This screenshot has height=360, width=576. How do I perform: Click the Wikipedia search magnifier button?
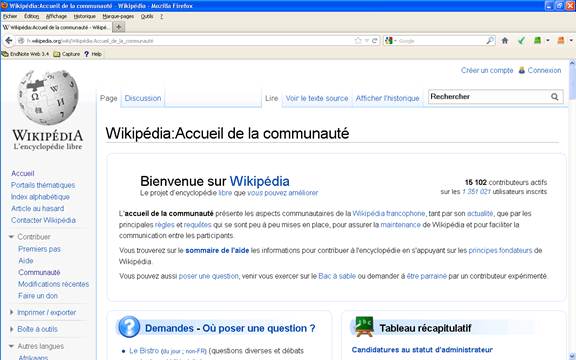(x=555, y=97)
